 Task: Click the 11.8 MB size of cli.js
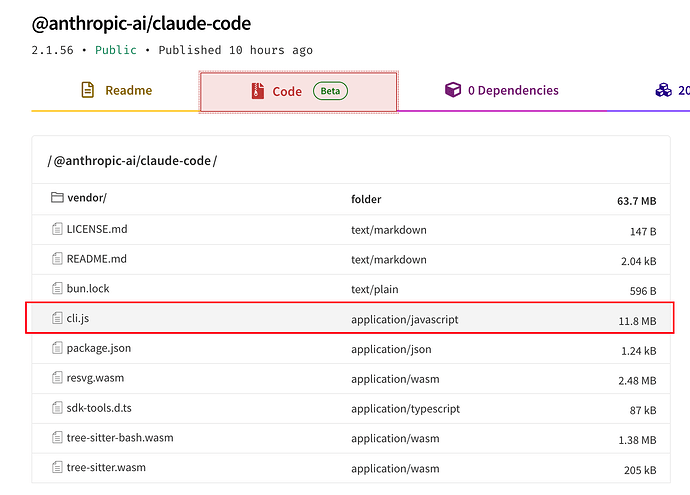point(637,321)
